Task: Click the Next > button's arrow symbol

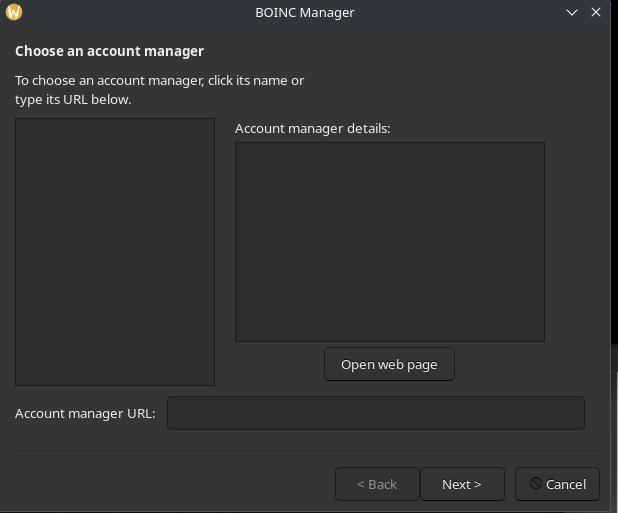Action: (x=477, y=484)
